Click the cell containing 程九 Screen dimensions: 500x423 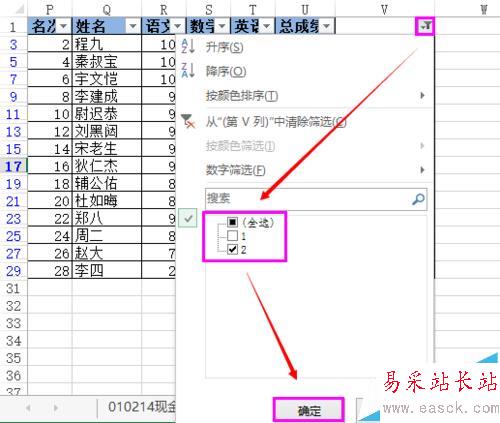click(107, 44)
